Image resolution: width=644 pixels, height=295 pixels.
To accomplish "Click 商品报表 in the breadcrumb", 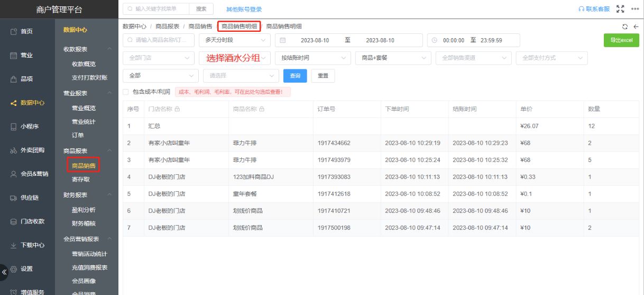I will (167, 26).
